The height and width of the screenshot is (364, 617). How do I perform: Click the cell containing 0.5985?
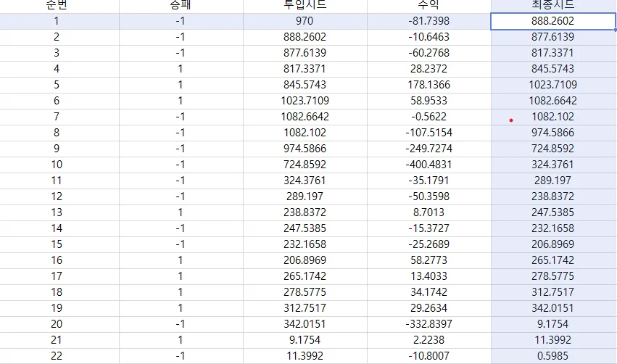click(x=553, y=356)
